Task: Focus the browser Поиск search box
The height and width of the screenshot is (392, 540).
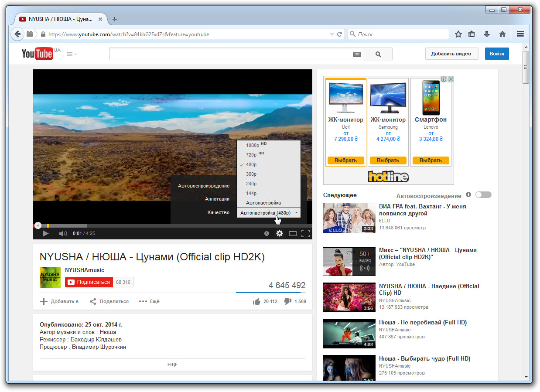Action: [398, 34]
